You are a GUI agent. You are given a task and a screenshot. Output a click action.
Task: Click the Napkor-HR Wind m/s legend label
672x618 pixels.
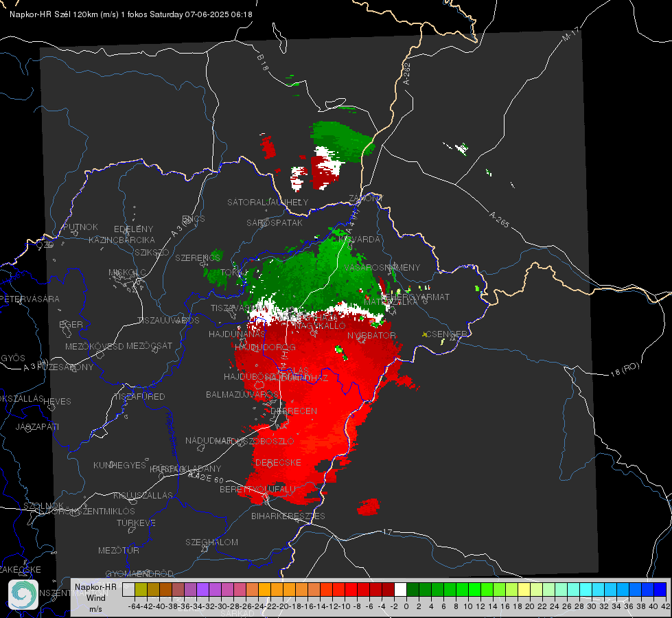pyautogui.click(x=95, y=597)
